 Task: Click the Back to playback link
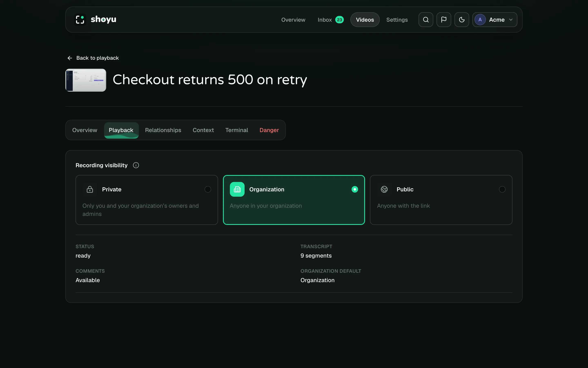93,58
